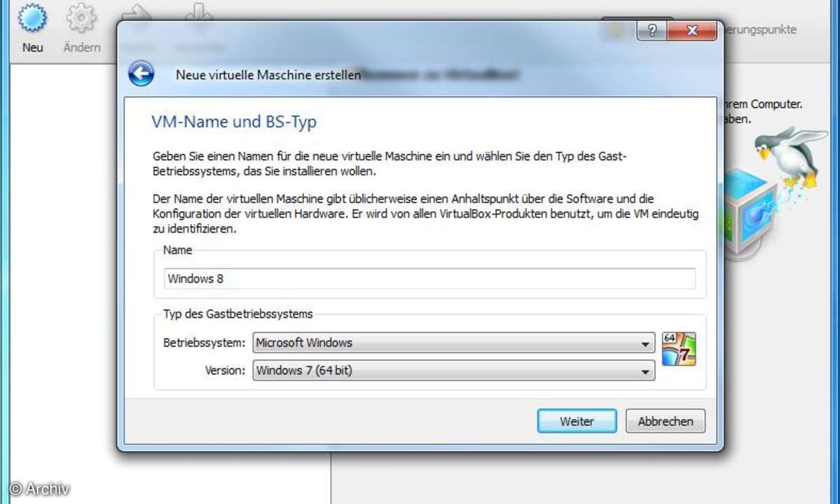The image size is (840, 504).
Task: Click the help question mark button
Action: [652, 31]
